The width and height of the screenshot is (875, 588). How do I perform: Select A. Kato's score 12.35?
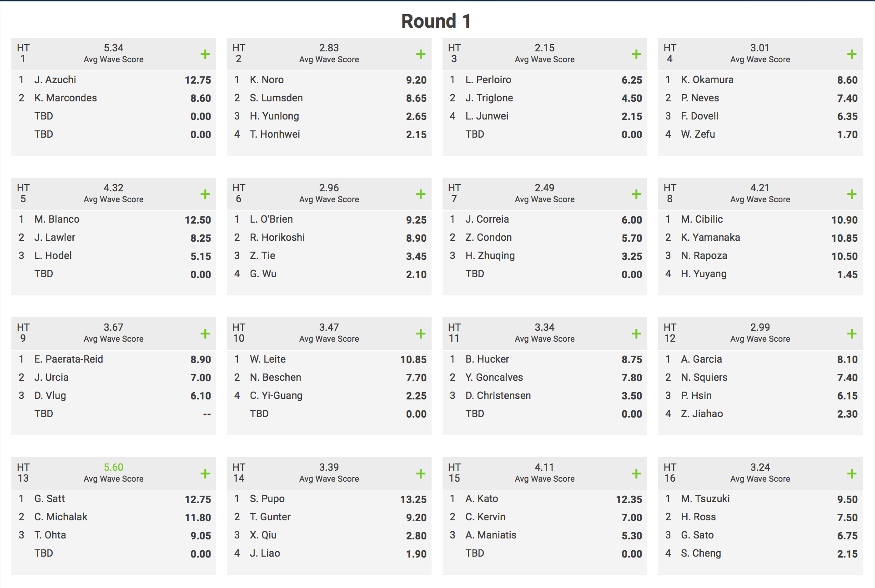point(629,499)
